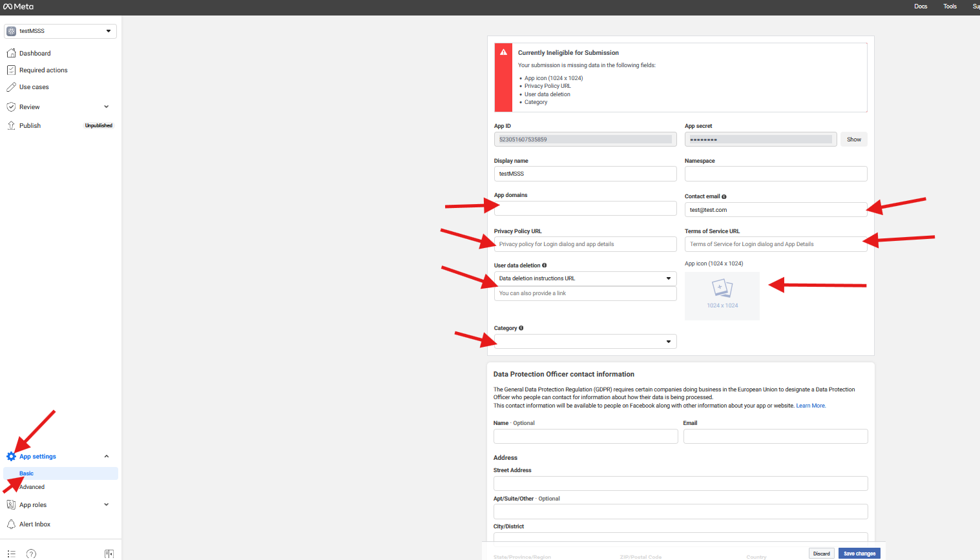Open Required actions in sidebar
980x560 pixels.
pos(43,70)
